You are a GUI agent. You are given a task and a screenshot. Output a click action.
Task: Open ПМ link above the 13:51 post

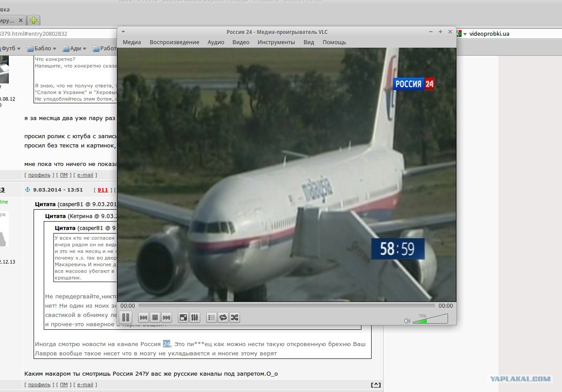pos(63,175)
